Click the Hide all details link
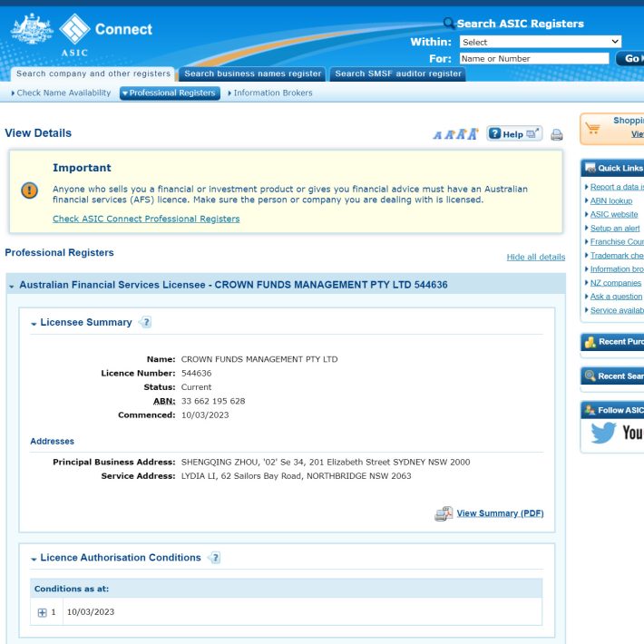 pyautogui.click(x=535, y=258)
